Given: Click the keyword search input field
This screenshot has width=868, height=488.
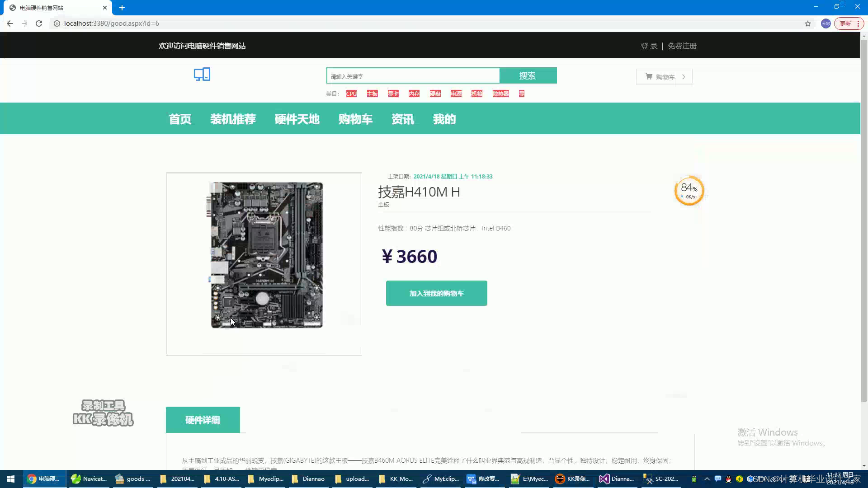Looking at the screenshot, I should pos(413,76).
